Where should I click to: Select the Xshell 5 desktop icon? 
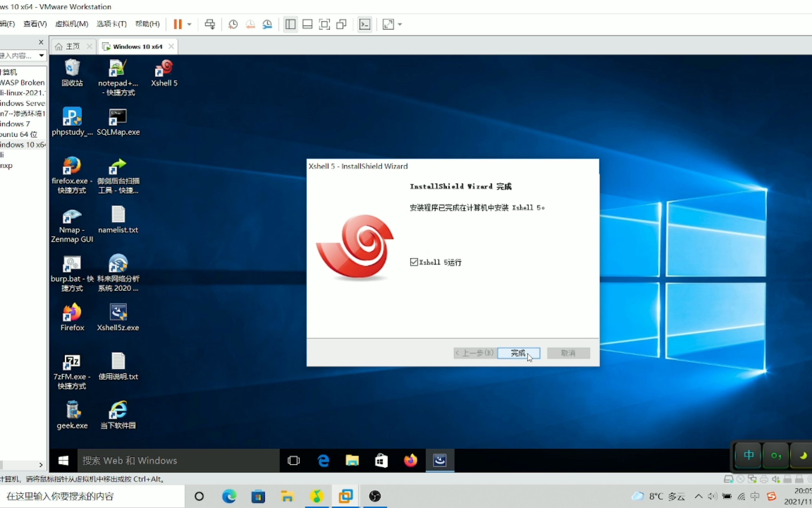[x=164, y=73]
